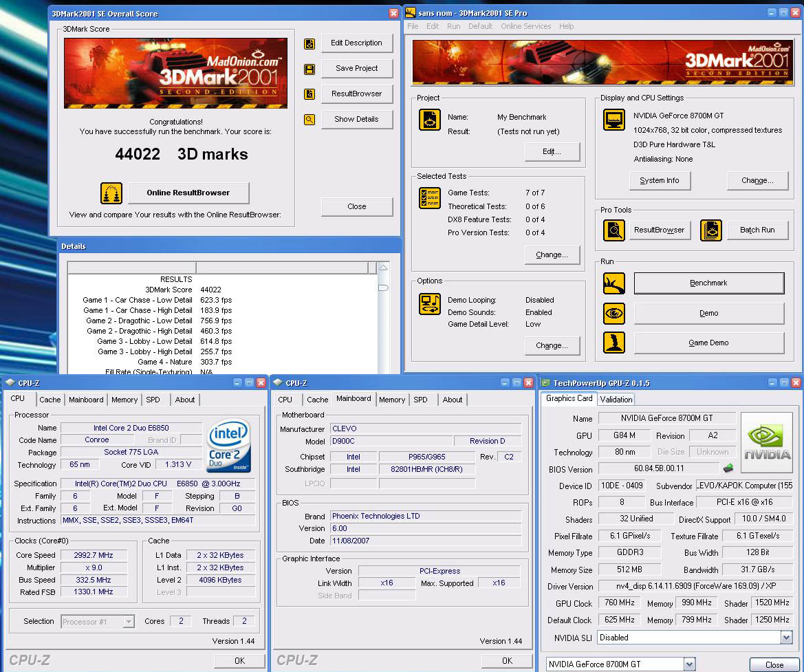Image resolution: width=804 pixels, height=672 pixels.
Task: Click the Selected Tests checklist icon
Action: pyautogui.click(x=430, y=198)
